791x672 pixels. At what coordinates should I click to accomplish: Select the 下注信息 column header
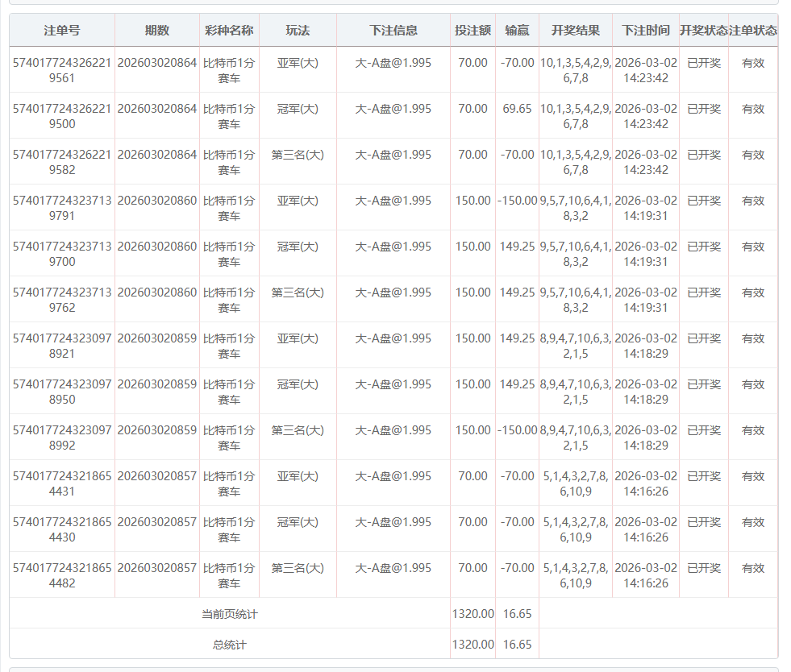393,31
